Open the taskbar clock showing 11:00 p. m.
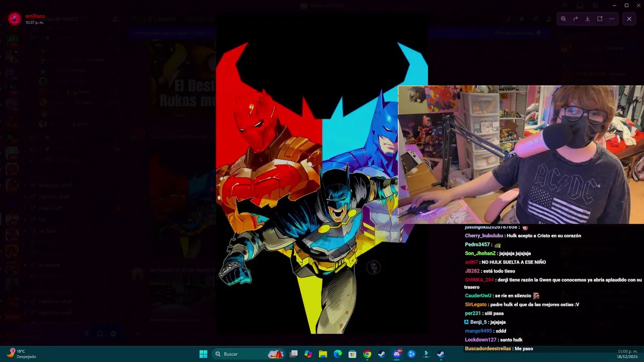Viewport: 644px width, 362px height. pyautogui.click(x=627, y=354)
